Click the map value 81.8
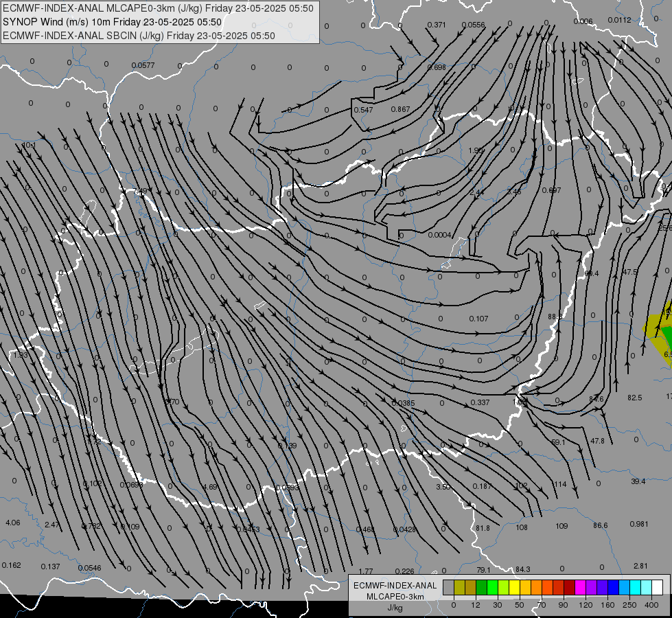The height and width of the screenshot is (618, 672). click(483, 528)
